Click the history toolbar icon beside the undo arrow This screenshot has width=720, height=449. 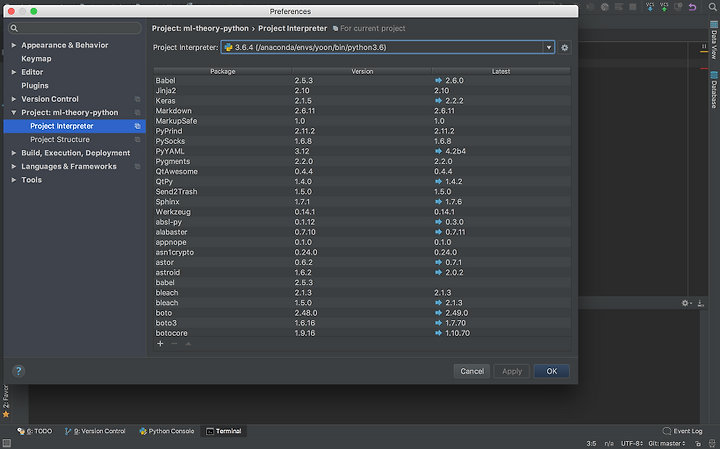coord(678,6)
